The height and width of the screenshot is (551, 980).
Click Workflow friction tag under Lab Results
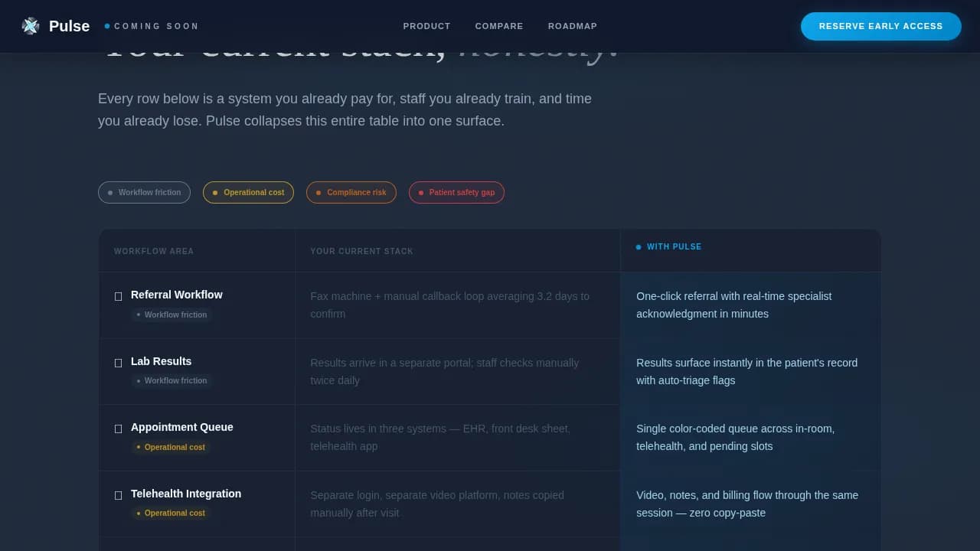click(x=171, y=380)
